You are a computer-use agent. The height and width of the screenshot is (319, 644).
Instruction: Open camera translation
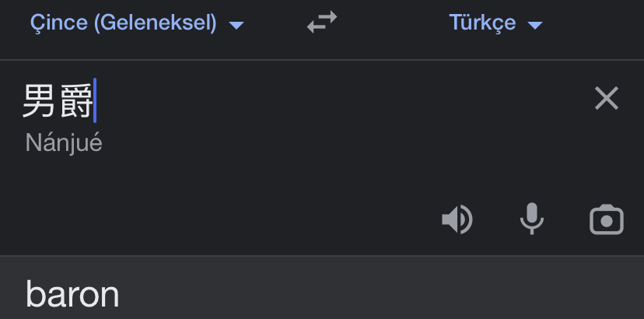(x=607, y=220)
